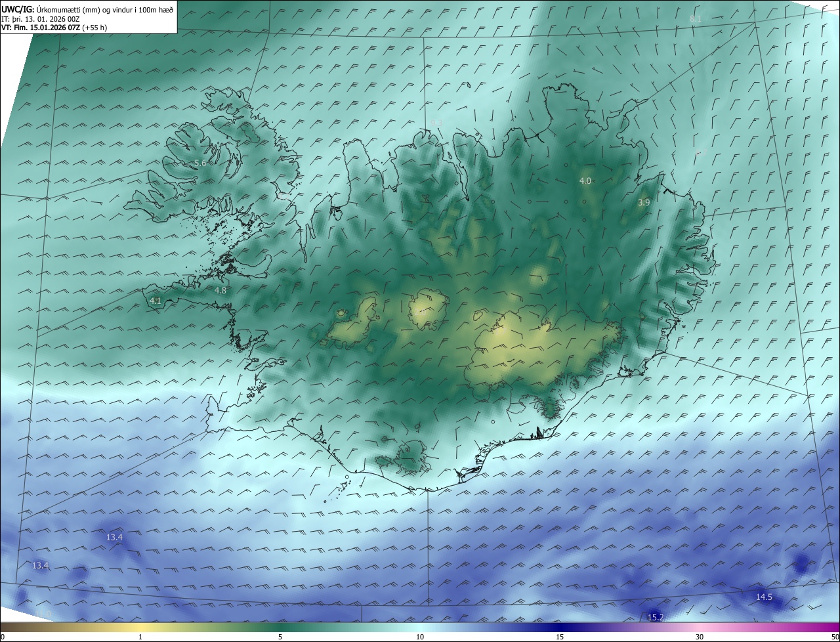Click the 14.5 value in the sea
Screen dimensions: 840x642
pos(764,597)
